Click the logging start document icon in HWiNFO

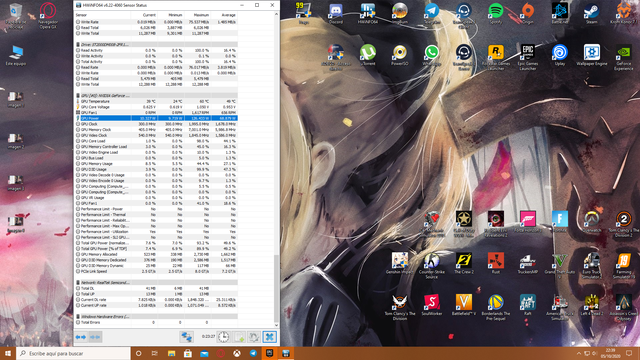[x=239, y=337]
